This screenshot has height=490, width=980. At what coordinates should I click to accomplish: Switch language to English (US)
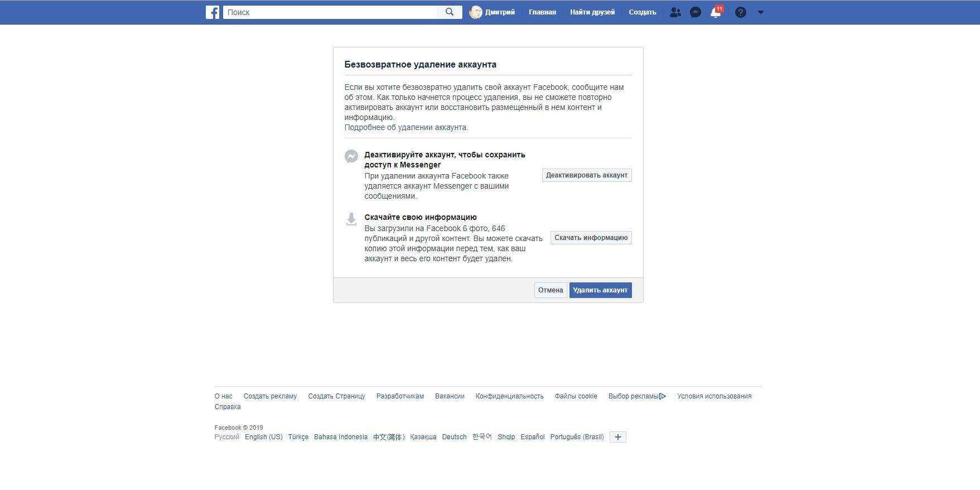pyautogui.click(x=264, y=437)
